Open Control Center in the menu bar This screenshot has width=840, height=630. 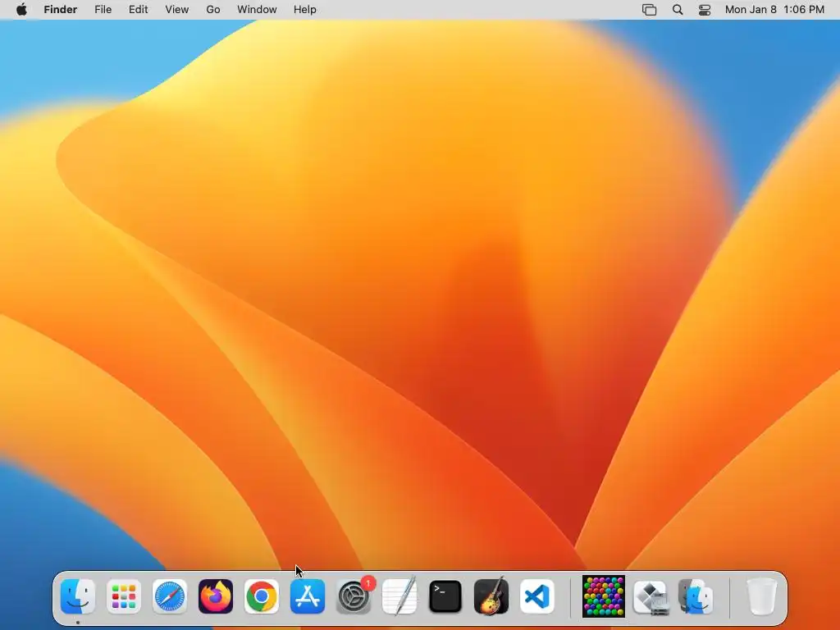[705, 10]
